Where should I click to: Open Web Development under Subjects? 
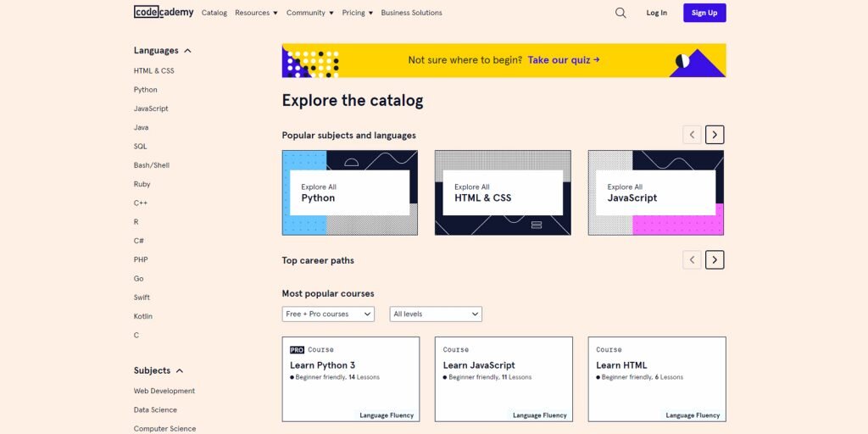click(164, 391)
